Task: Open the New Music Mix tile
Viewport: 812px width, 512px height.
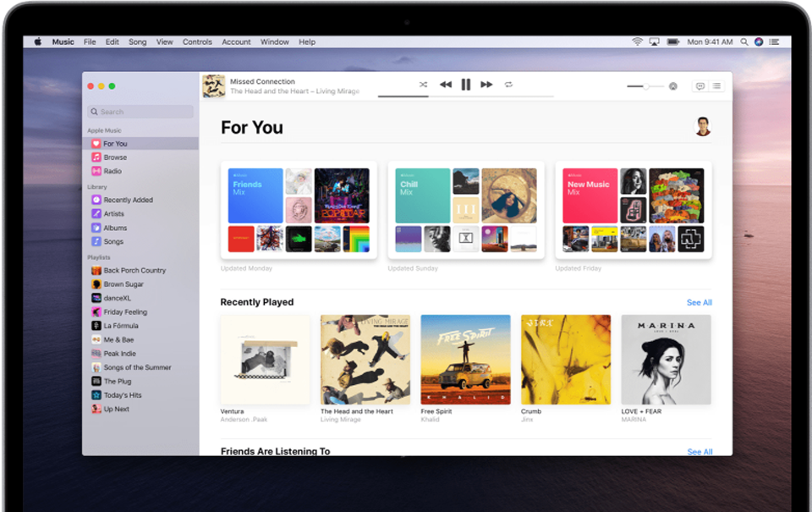Action: point(634,210)
